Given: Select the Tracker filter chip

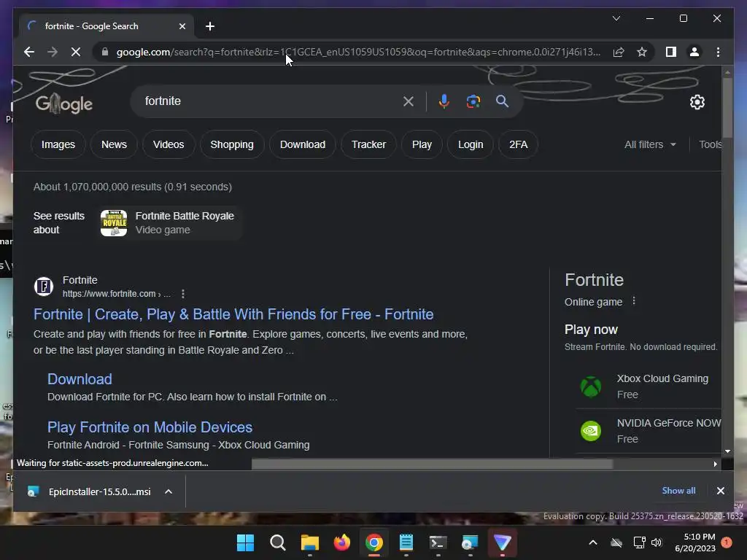Looking at the screenshot, I should pos(368,144).
